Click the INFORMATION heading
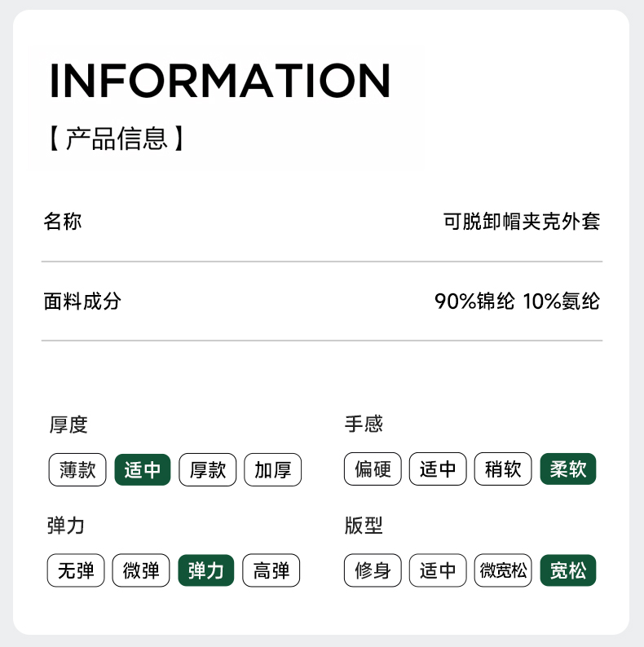Image resolution: width=644 pixels, height=647 pixels. 220,81
